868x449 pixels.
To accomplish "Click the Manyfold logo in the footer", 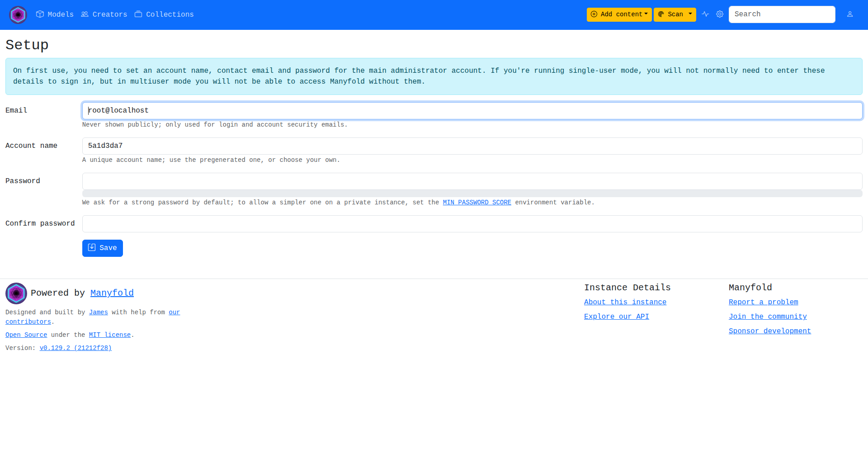I will pos(16,293).
